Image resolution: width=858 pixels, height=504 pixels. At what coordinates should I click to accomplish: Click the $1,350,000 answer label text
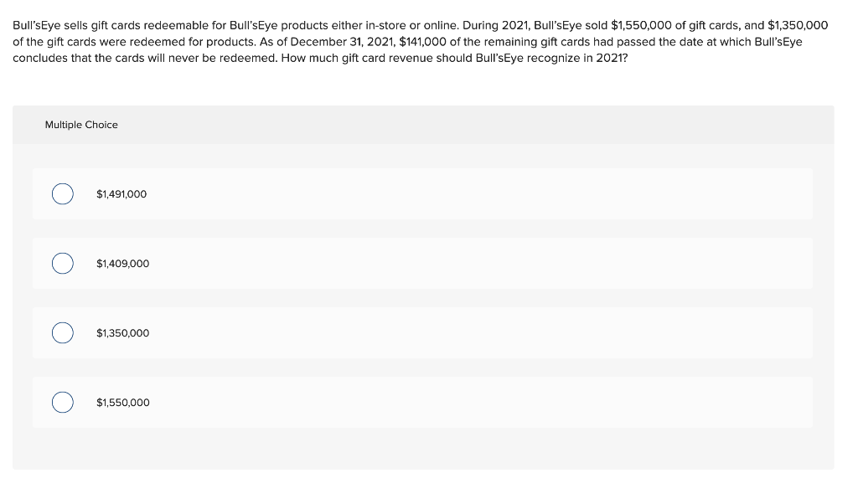(x=122, y=333)
